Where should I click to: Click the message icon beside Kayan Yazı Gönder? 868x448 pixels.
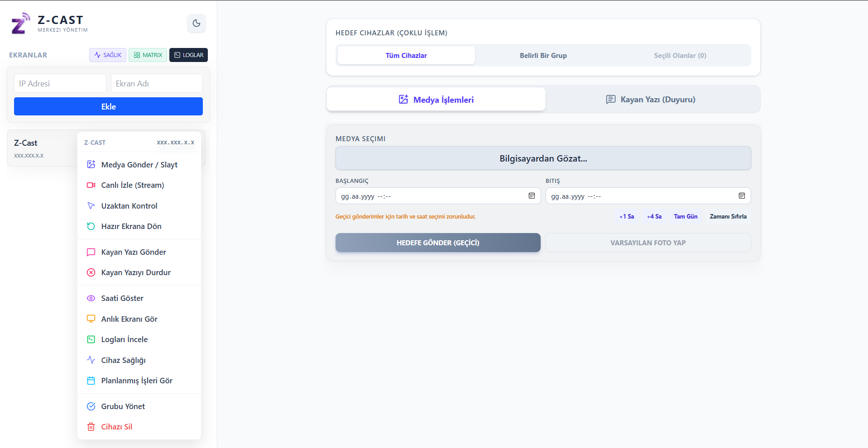coord(91,252)
